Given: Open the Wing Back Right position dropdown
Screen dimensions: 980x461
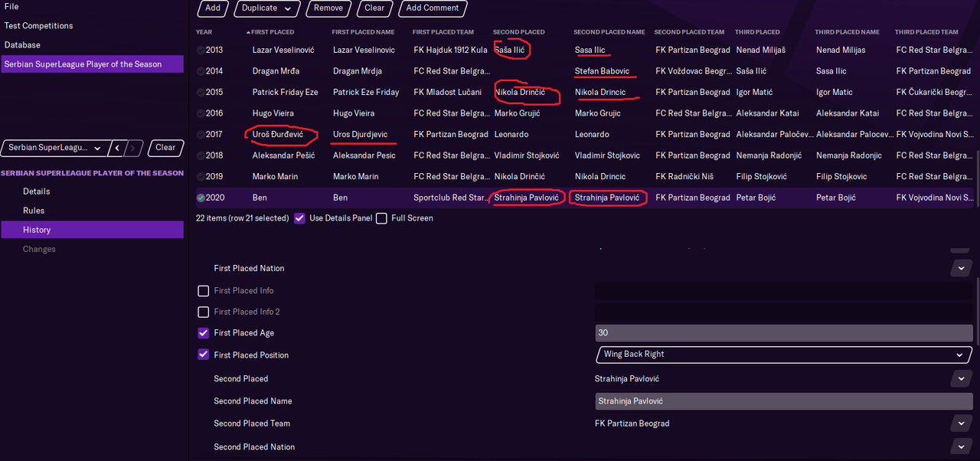Looking at the screenshot, I should pyautogui.click(x=784, y=355).
